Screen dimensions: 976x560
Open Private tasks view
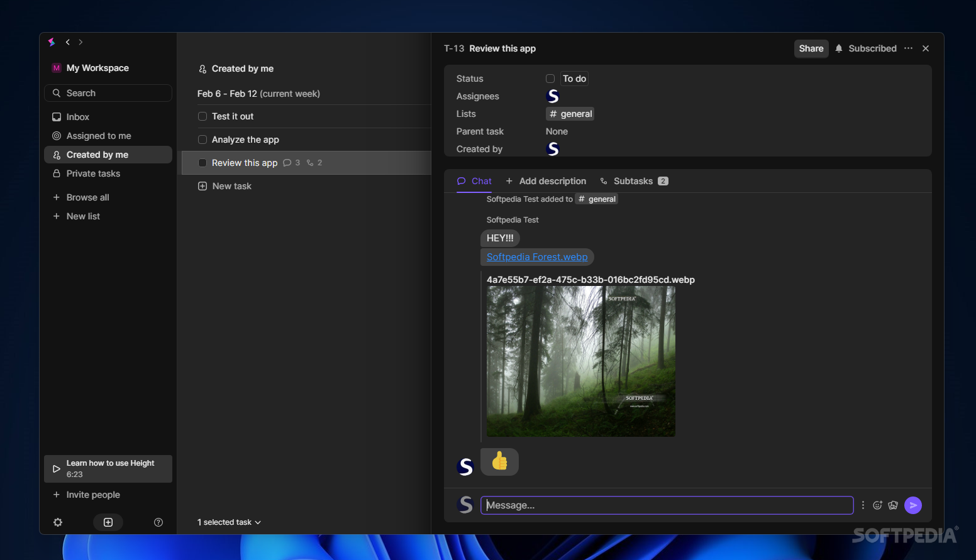coord(108,173)
